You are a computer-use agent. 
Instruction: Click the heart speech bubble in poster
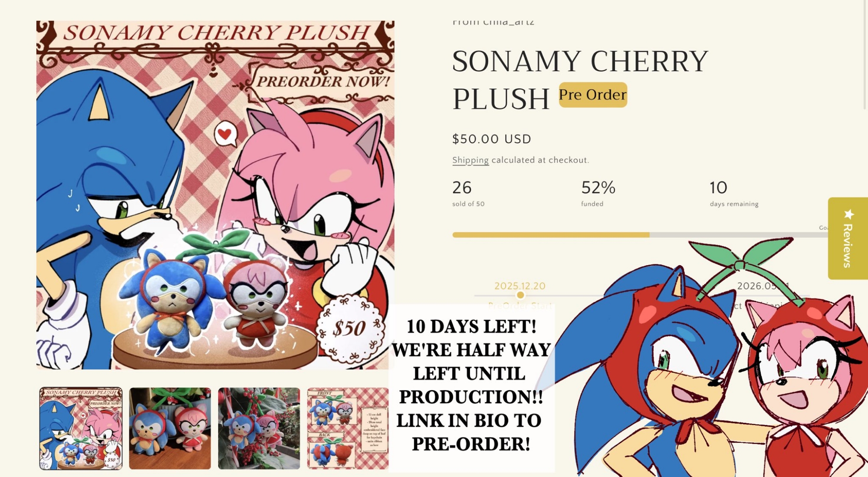tap(225, 134)
